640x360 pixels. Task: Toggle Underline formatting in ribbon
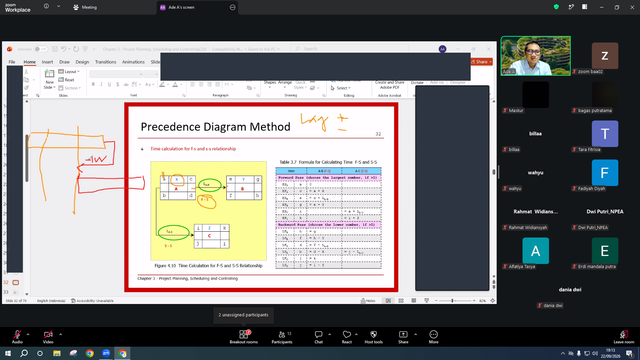[x=109, y=84]
